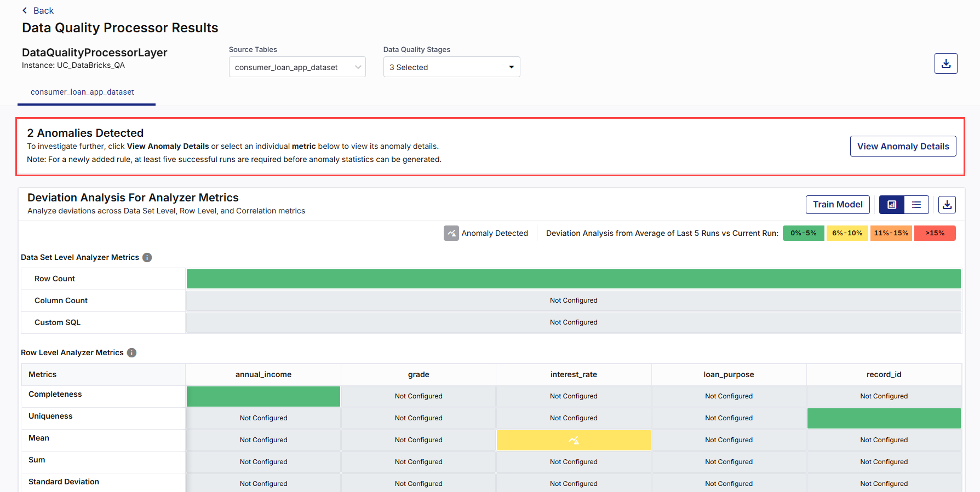This screenshot has width=980, height=492.
Task: Click the record_id column header
Action: click(x=884, y=374)
